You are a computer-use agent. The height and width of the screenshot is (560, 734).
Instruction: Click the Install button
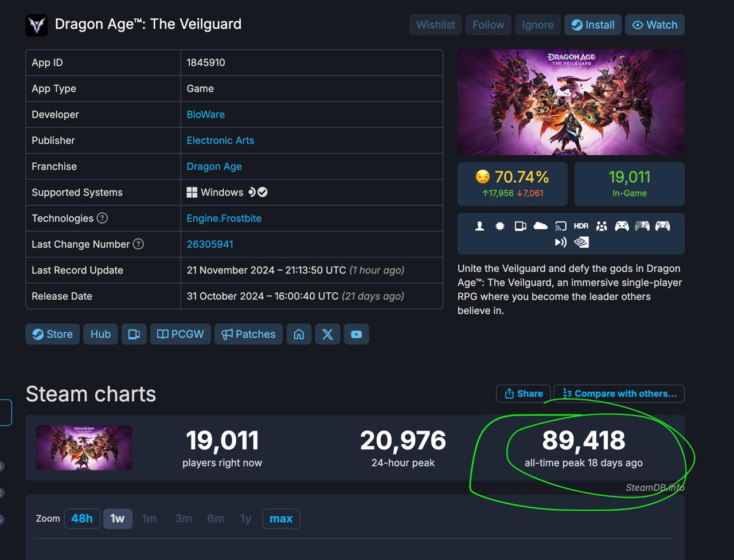pyautogui.click(x=593, y=25)
